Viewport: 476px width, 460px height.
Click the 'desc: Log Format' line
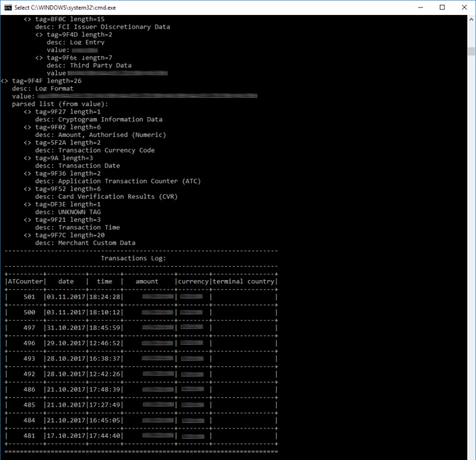coord(43,89)
